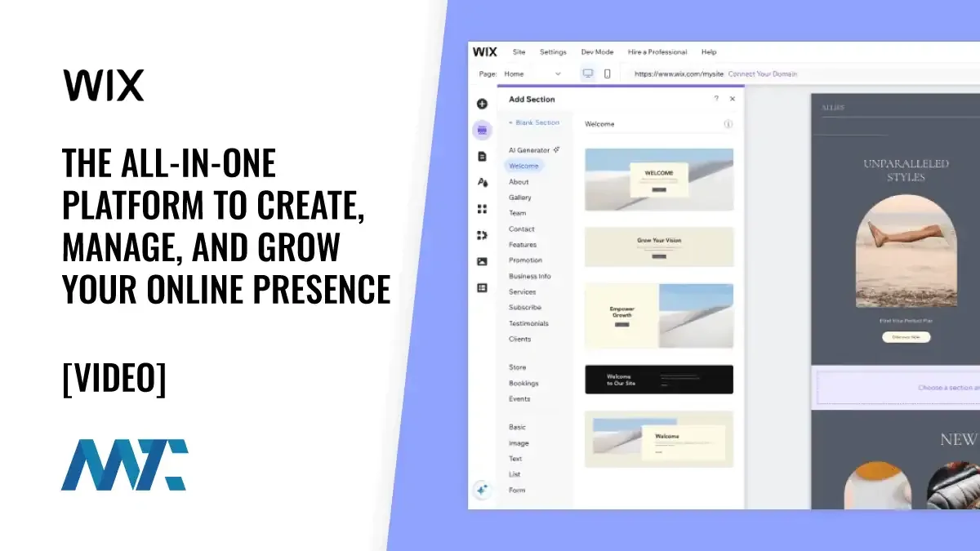This screenshot has height=551, width=980.
Task: Select the Image section category
Action: click(x=519, y=443)
